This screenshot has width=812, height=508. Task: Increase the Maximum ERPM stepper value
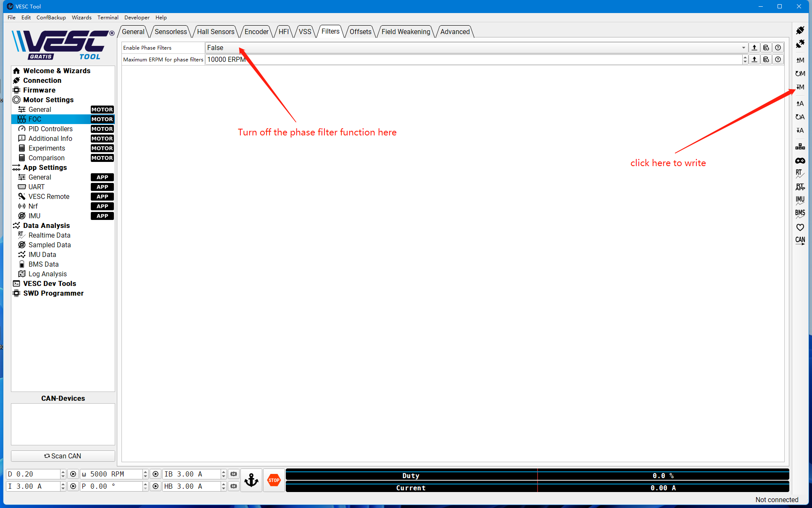745,57
